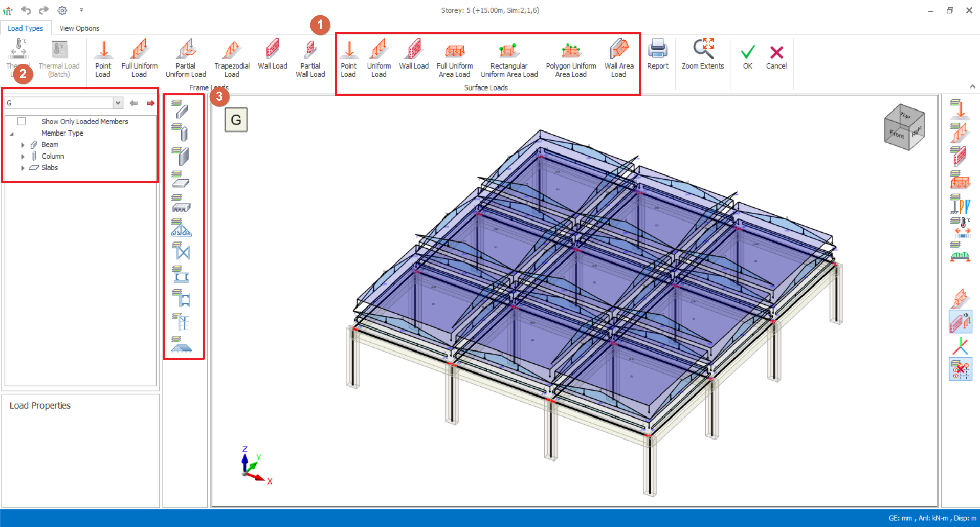Toggle the highlighted wall load sidebar icon
980x527 pixels.
960,321
